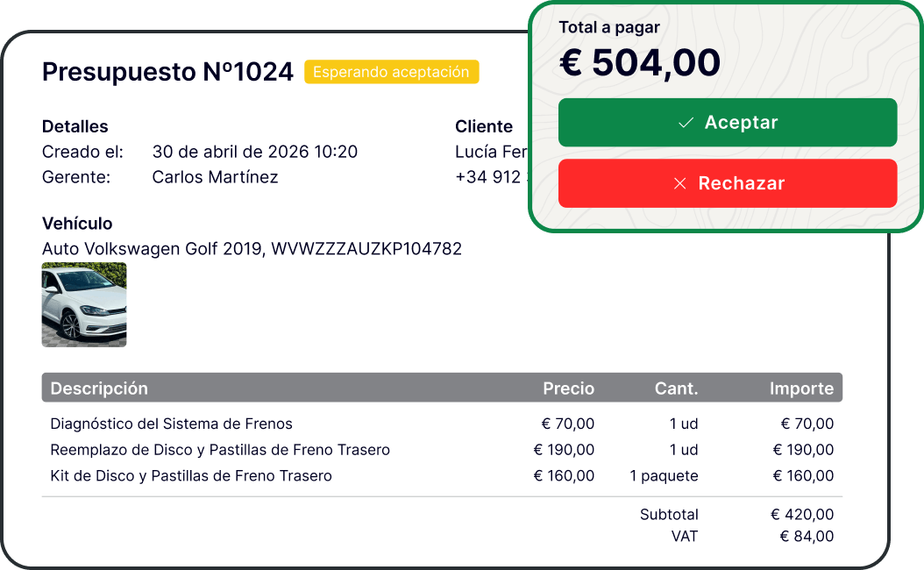924x570 pixels.
Task: Click the manager name Carlos Martínez
Action: 215,177
